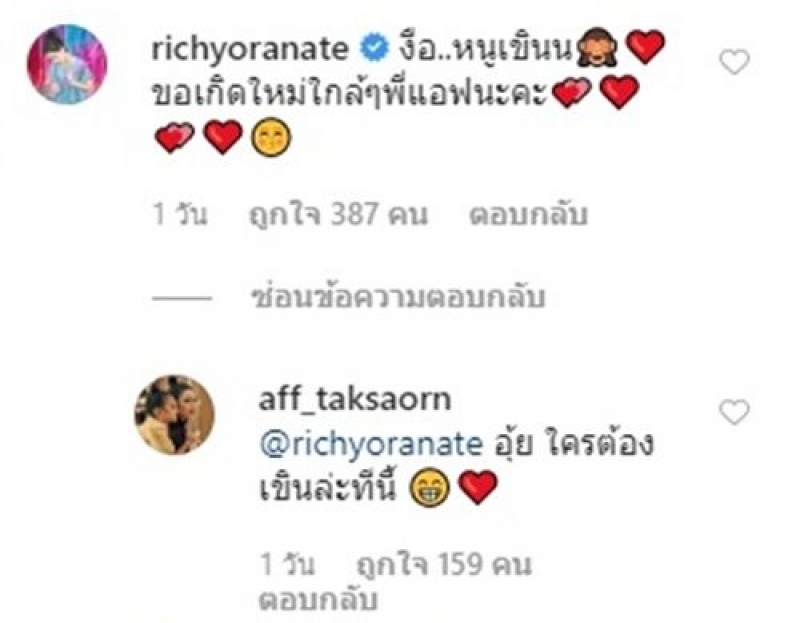Click the 1 วัน timestamp under aff_taksaorn's reply
Screen dimensions: 800x623
[x=287, y=565]
